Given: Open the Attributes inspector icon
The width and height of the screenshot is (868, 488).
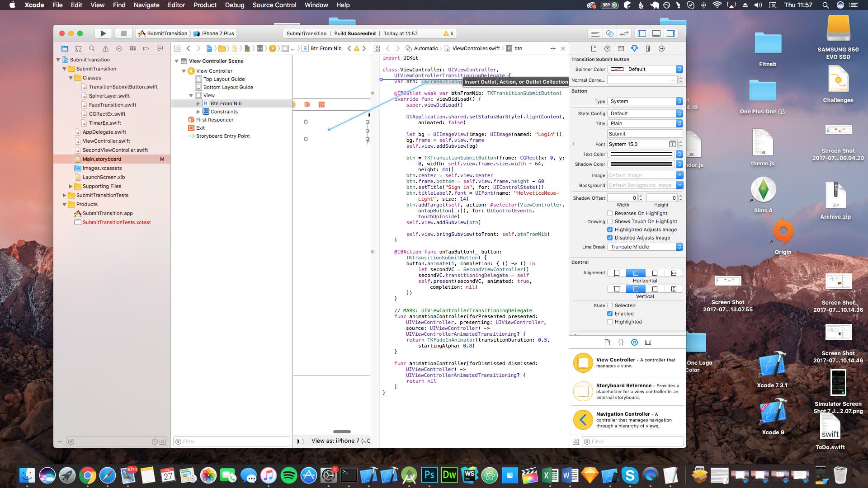Looking at the screenshot, I should (x=634, y=48).
